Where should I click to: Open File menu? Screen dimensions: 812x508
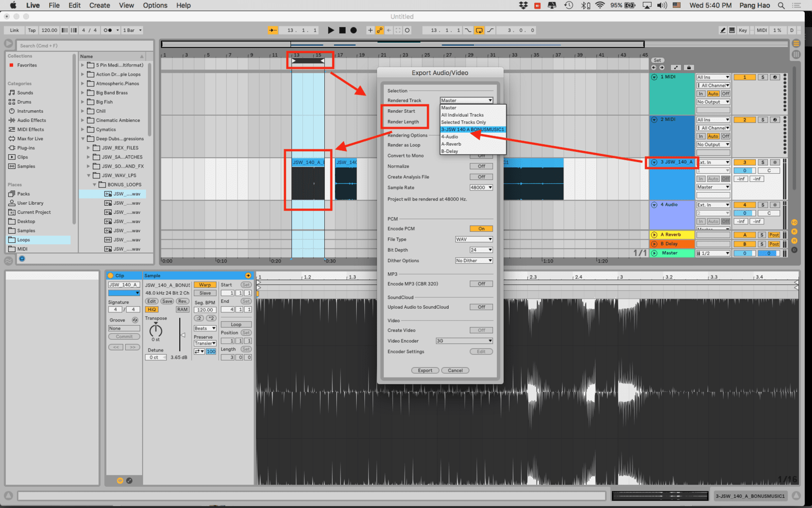54,5
